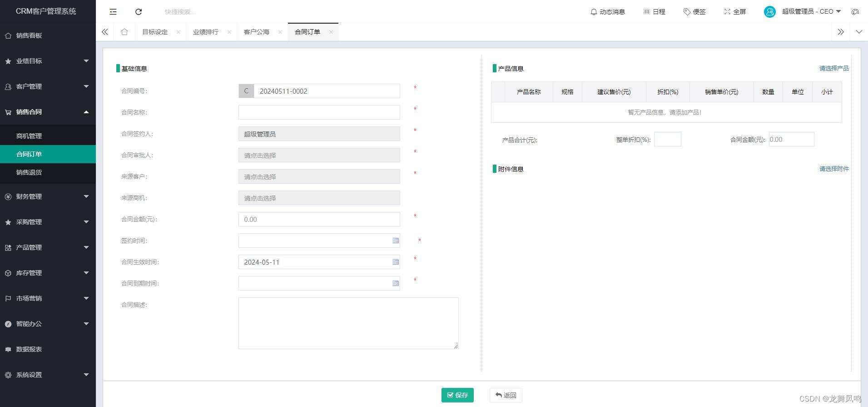The image size is (868, 407).
Task: Click the 合同描述 text area
Action: (348, 323)
